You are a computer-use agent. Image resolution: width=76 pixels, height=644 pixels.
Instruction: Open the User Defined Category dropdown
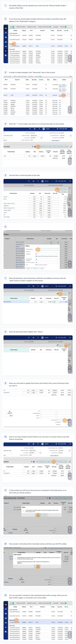[47, 260]
